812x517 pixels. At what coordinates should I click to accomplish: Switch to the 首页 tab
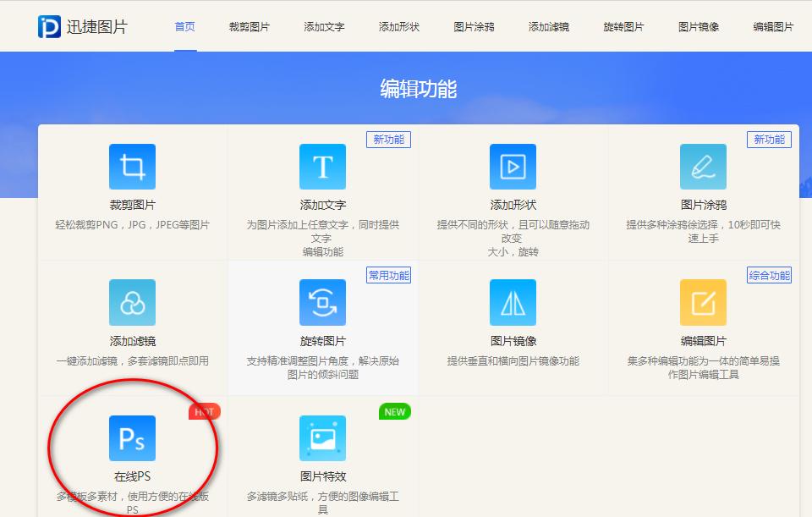[184, 25]
